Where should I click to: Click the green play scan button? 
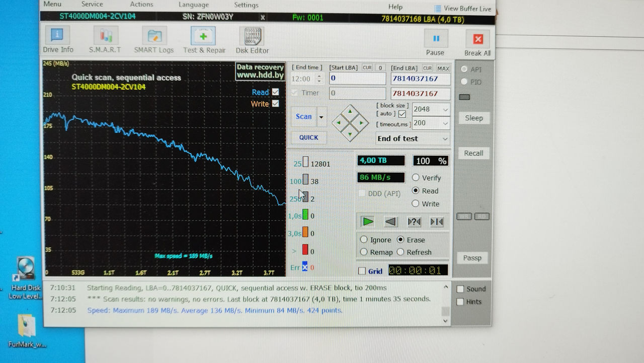click(x=368, y=222)
